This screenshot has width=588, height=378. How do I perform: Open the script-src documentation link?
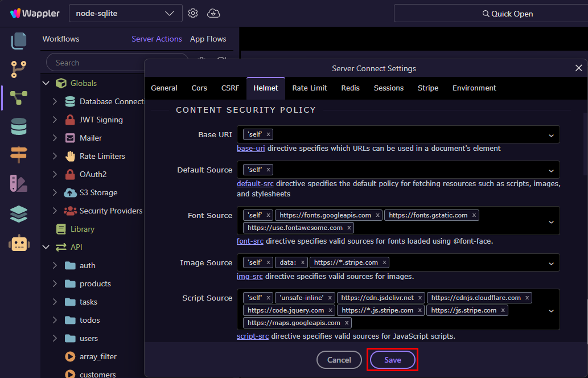point(253,336)
